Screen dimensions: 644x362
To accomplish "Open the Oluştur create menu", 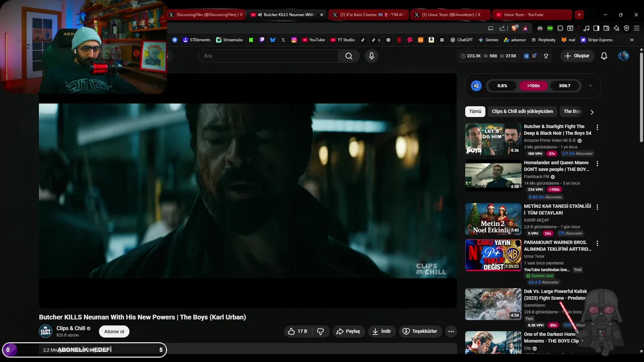I will coord(577,56).
